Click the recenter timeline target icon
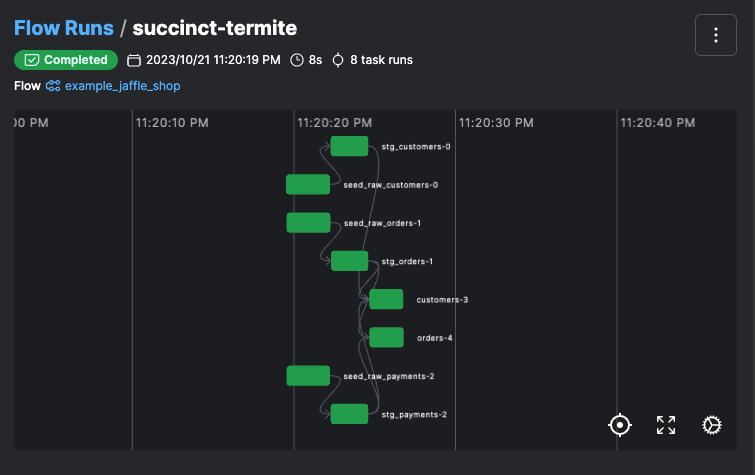The image size is (755, 475). point(620,425)
